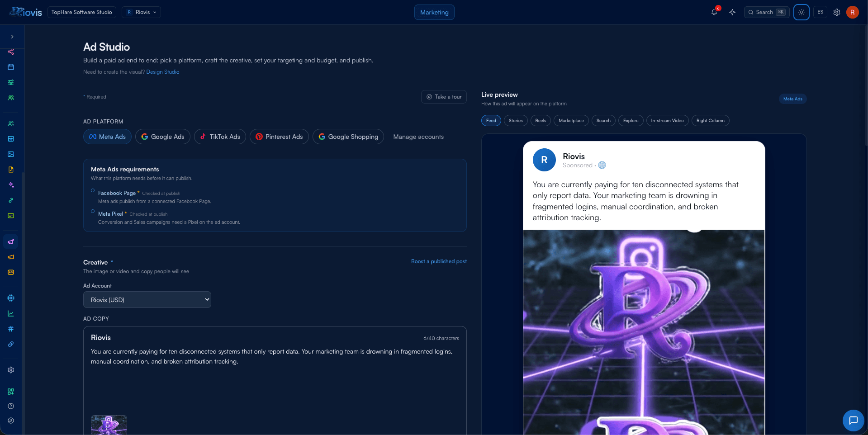868x435 pixels.
Task: Switch preview to Marketplace placement
Action: coord(571,121)
